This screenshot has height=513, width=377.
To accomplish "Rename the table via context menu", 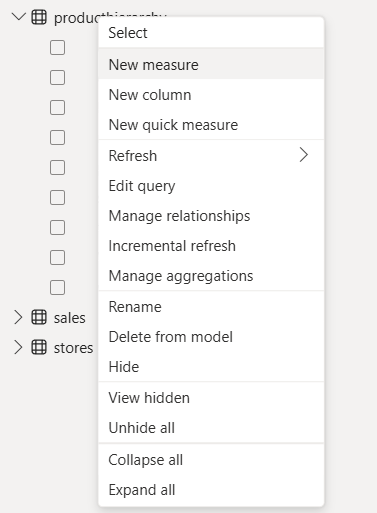I will pos(211,307).
